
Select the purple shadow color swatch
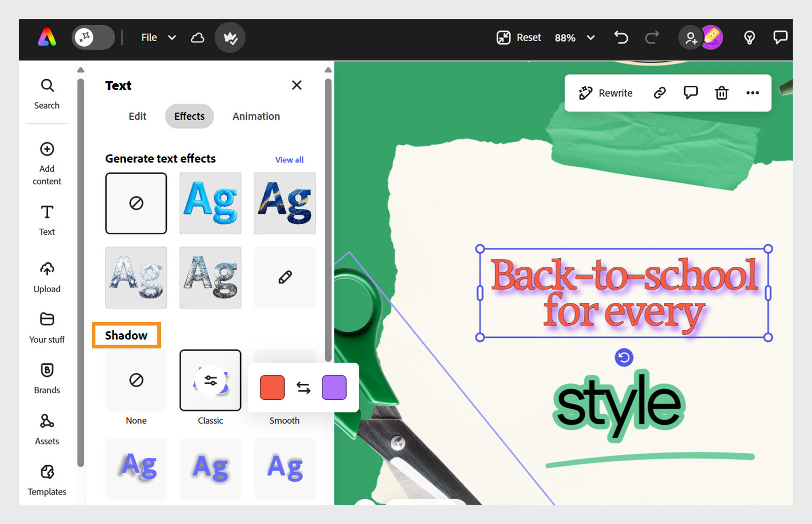(x=333, y=388)
